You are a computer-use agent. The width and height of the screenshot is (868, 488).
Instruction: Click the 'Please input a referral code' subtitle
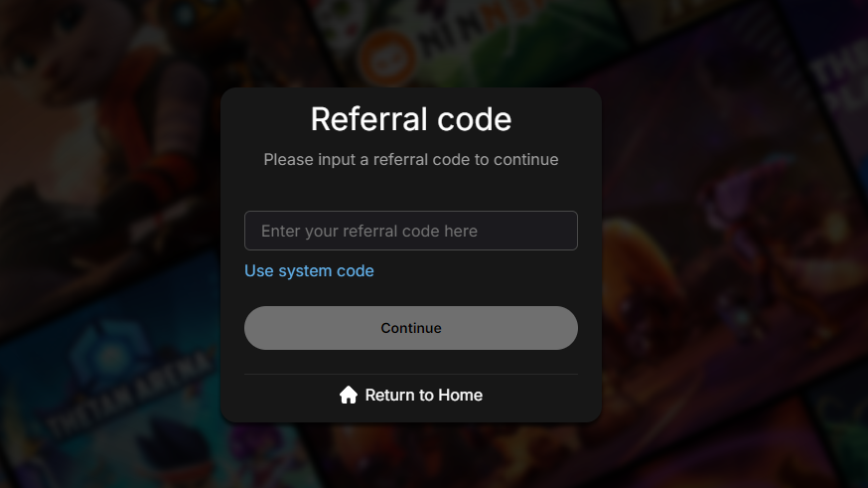click(x=411, y=160)
